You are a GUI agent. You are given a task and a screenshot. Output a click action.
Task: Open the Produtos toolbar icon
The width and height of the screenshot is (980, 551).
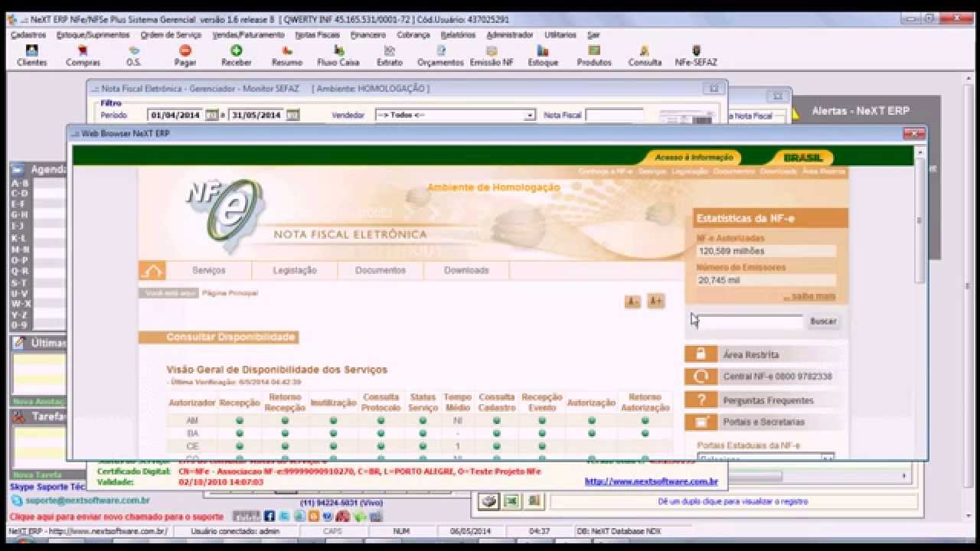tap(594, 56)
